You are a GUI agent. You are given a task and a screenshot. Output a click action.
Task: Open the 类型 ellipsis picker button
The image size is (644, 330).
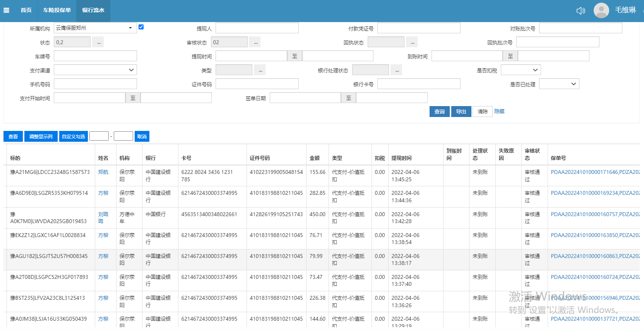tap(260, 70)
